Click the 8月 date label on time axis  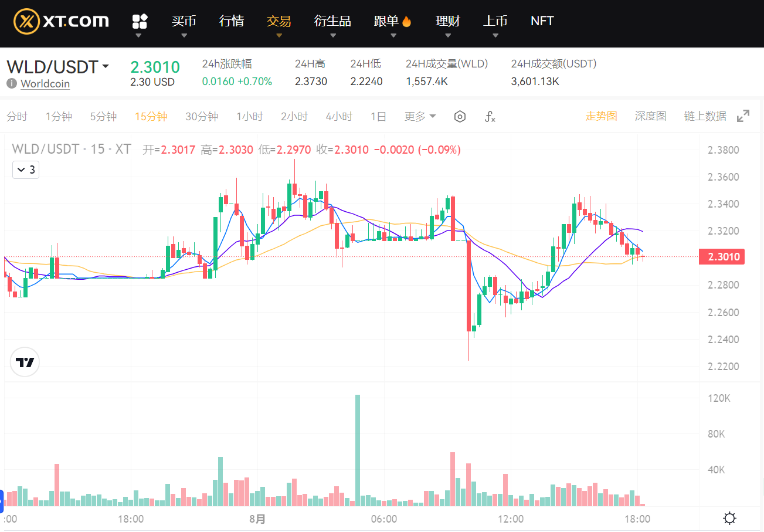[257, 519]
